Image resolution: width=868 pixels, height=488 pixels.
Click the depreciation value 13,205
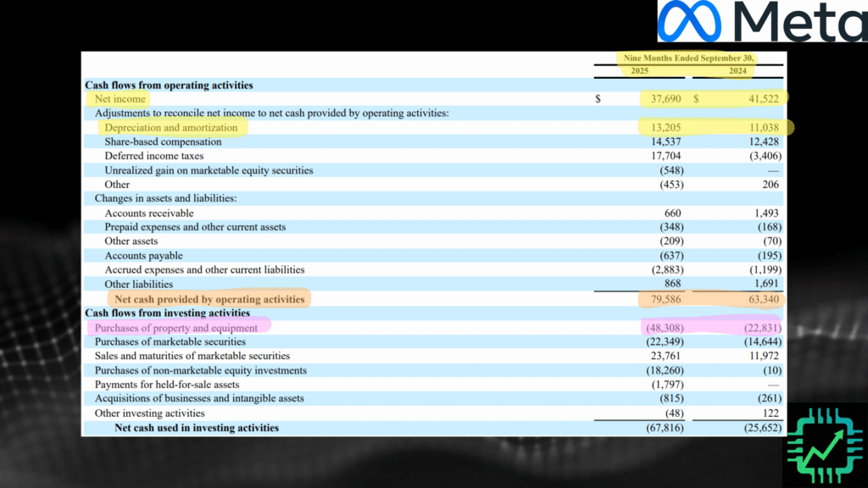point(665,128)
